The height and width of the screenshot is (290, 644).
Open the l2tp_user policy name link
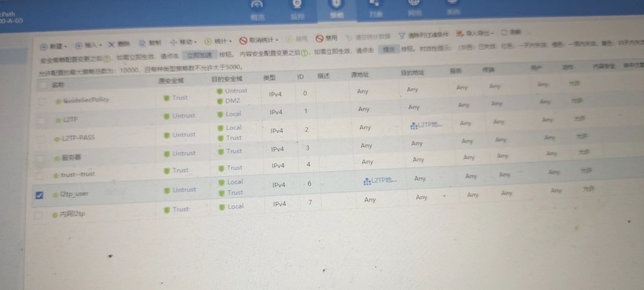pos(74,194)
